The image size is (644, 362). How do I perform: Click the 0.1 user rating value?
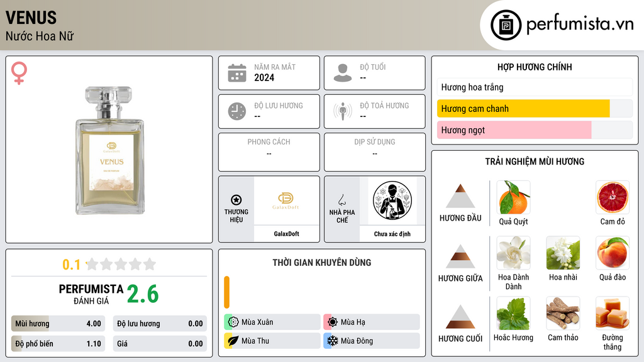coord(71,265)
